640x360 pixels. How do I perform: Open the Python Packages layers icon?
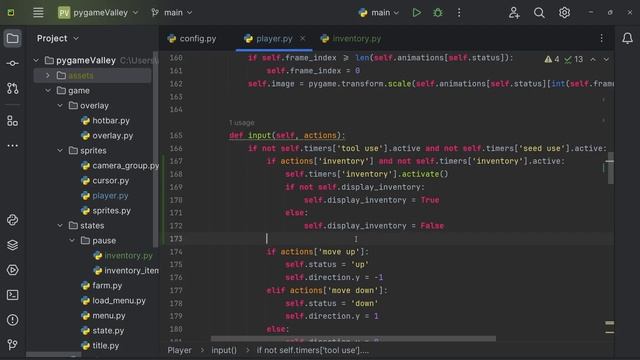pyautogui.click(x=12, y=245)
